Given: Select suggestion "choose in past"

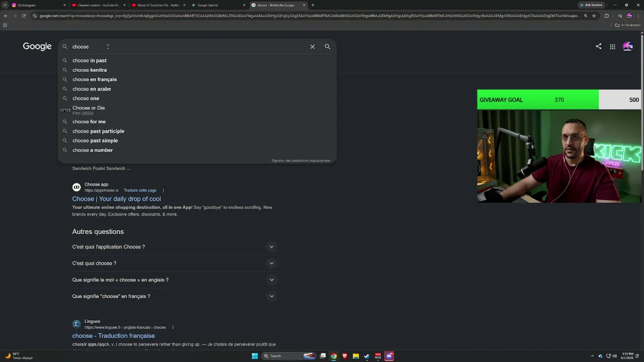Looking at the screenshot, I should coord(197,60).
